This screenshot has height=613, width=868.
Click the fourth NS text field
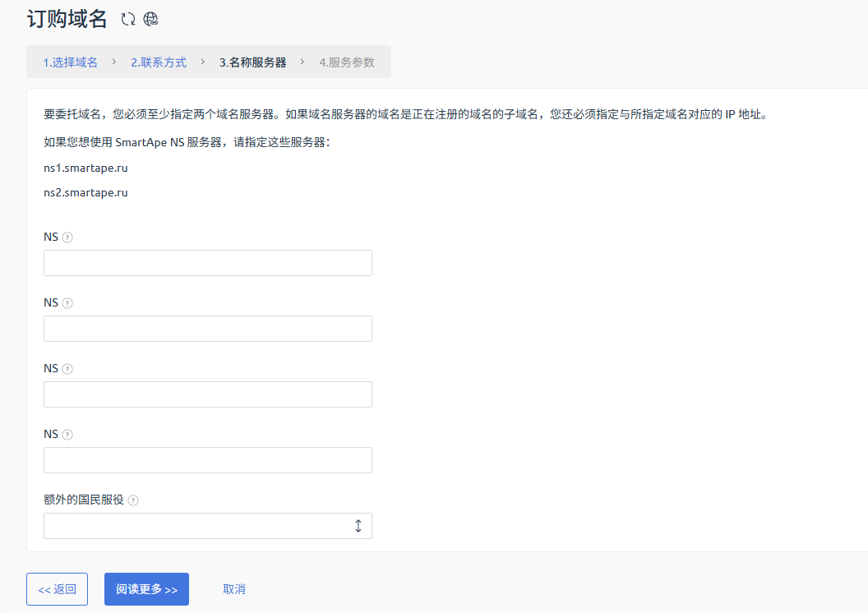208,460
